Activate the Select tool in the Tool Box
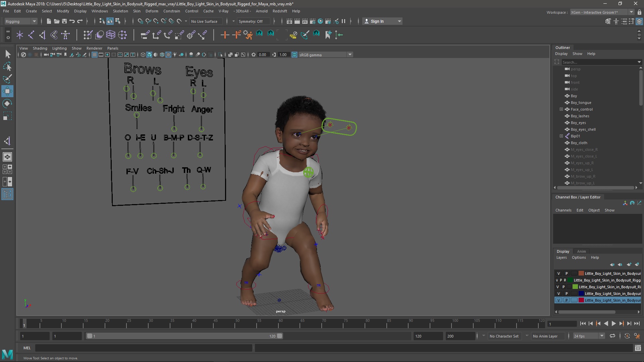 [7, 54]
